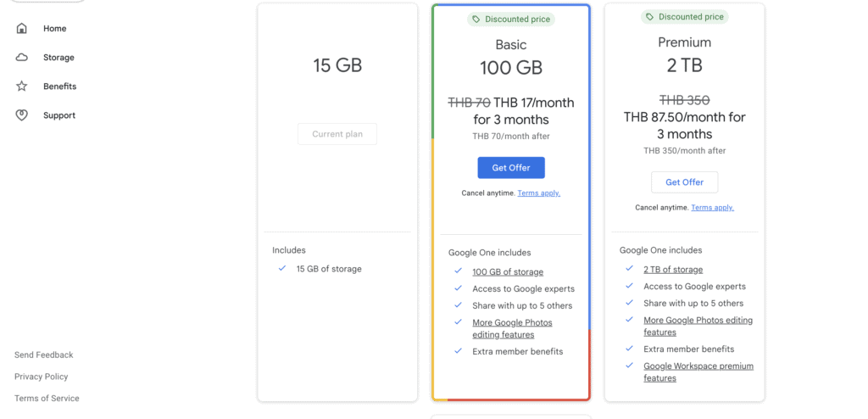Click the checkmark beside 100 GB of storage
The image size is (868, 419).
(x=458, y=271)
